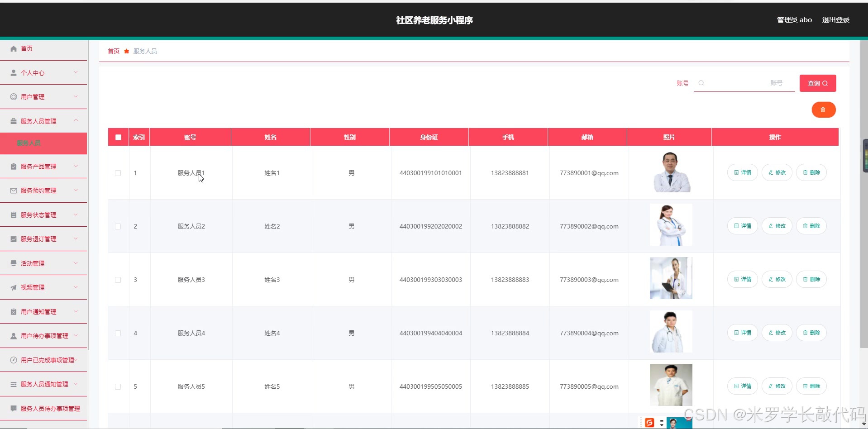The width and height of the screenshot is (868, 429).
Task: Open 服务人员通知管理 in the sidebar
Action: pyautogui.click(x=43, y=384)
